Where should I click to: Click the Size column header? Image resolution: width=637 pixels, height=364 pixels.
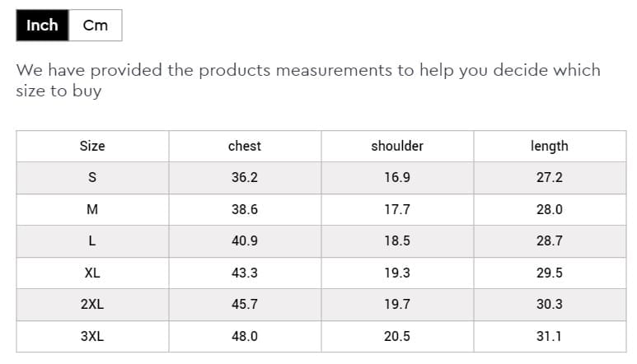point(92,146)
